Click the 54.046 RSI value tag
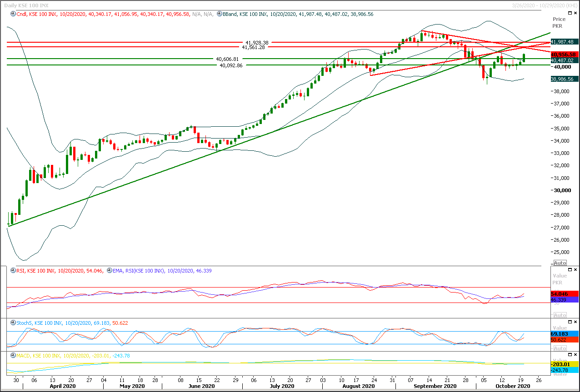This screenshot has height=392, width=580. pos(564,294)
